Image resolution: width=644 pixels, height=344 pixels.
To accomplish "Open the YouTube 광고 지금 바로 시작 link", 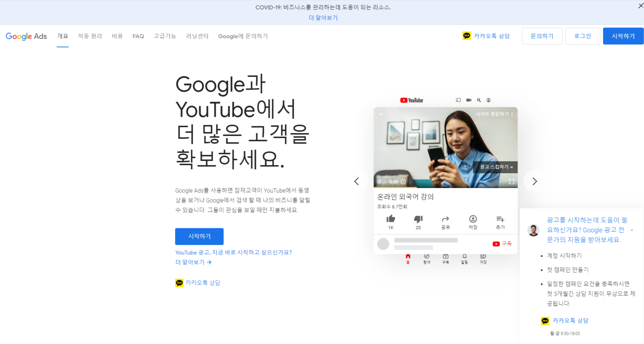I will pos(234,252).
